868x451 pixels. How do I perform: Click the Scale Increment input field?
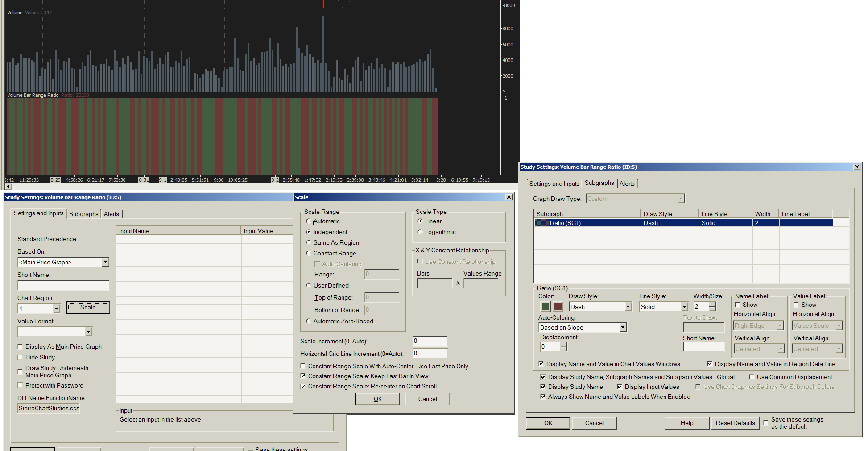430,341
